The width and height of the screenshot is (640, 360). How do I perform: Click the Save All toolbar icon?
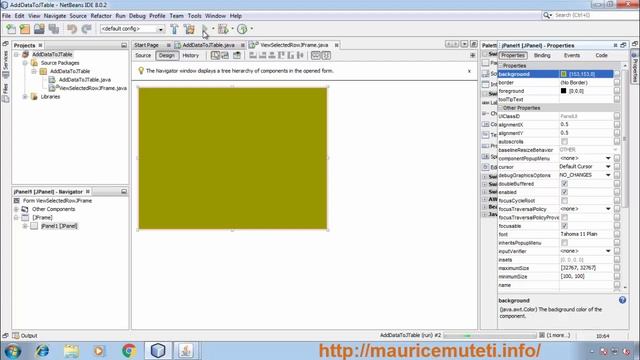54,29
